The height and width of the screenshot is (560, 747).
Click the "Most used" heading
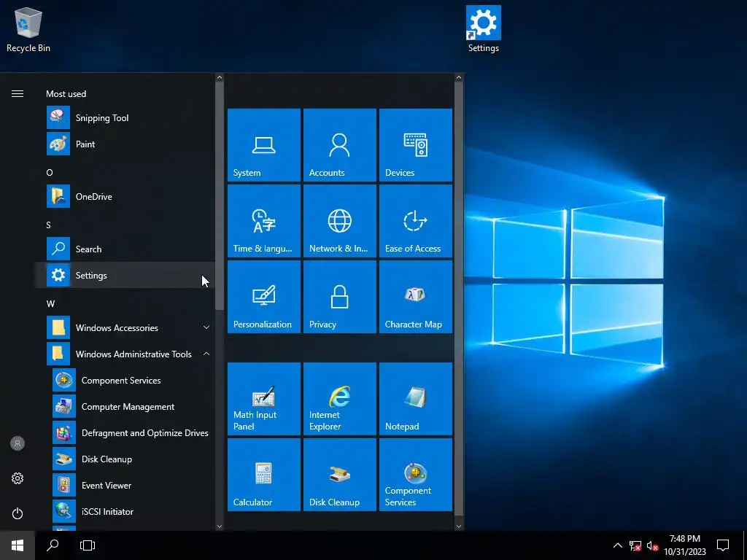pyautogui.click(x=66, y=94)
